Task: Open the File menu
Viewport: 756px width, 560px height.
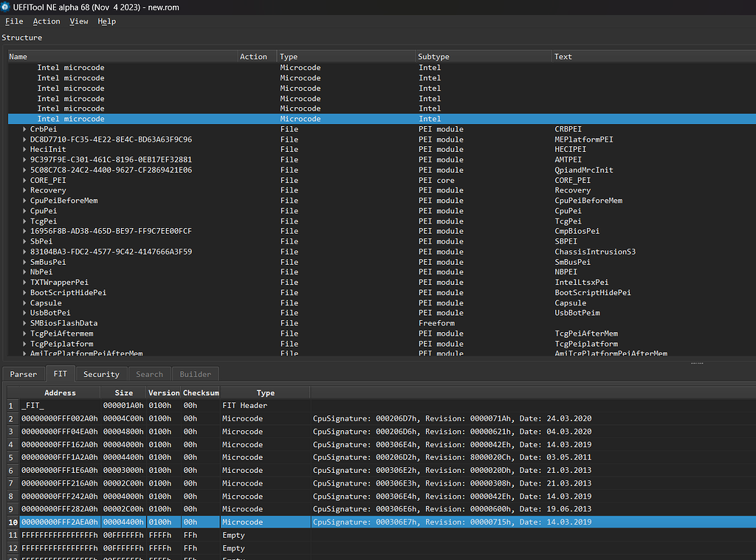Action: pos(14,21)
